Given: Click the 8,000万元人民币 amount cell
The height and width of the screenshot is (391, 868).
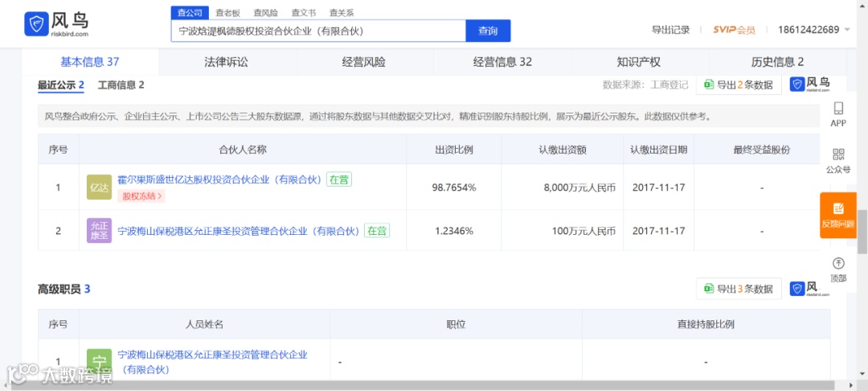Looking at the screenshot, I should point(563,187).
